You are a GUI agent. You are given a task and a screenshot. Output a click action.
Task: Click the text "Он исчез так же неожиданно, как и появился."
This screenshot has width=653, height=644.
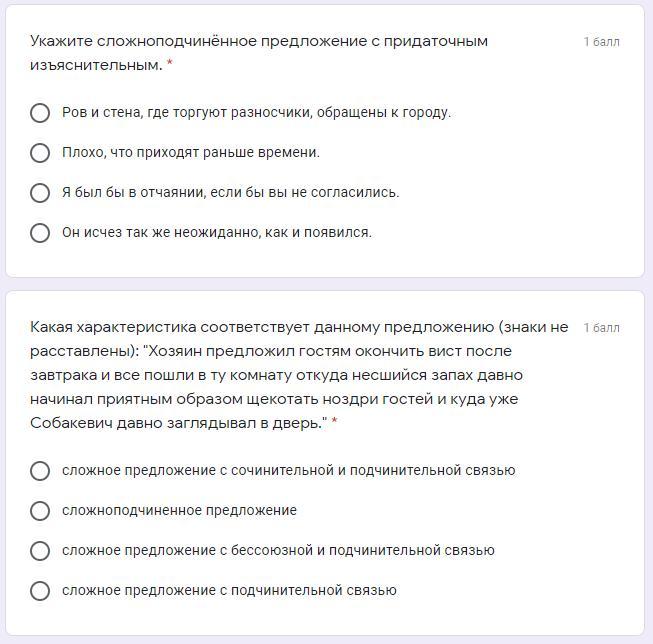(216, 233)
